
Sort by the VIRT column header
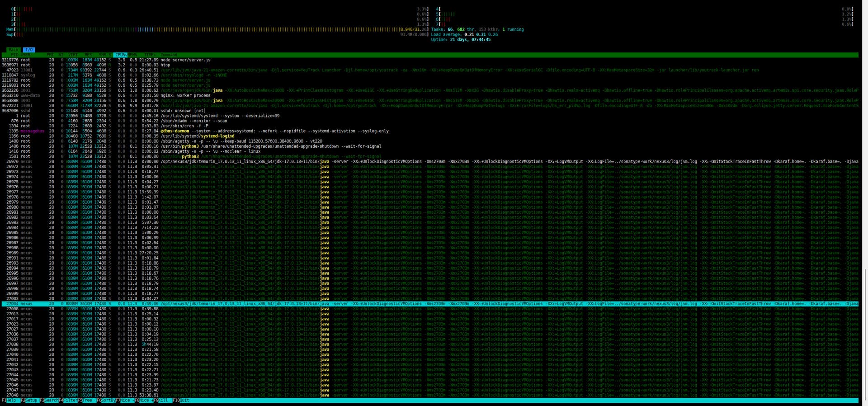[73, 55]
